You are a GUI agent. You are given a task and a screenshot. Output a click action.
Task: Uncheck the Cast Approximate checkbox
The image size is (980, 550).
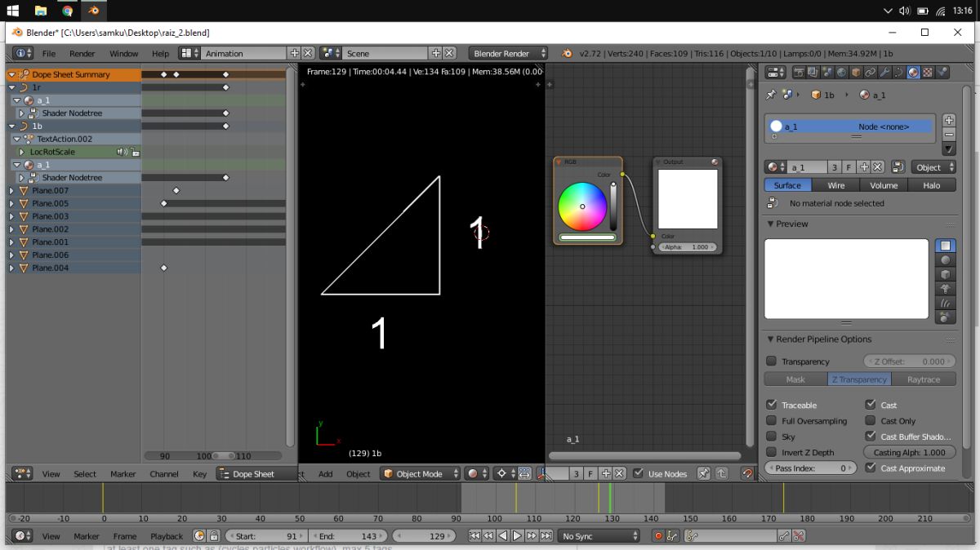point(871,468)
